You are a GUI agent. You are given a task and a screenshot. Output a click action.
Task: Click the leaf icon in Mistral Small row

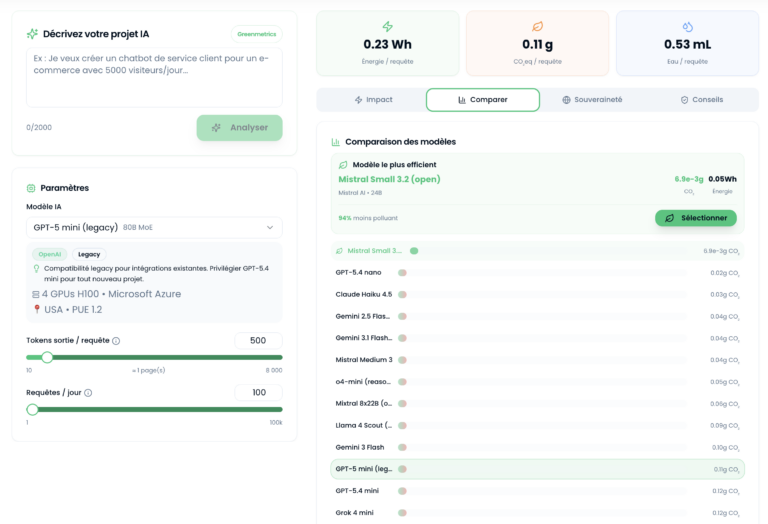click(339, 251)
